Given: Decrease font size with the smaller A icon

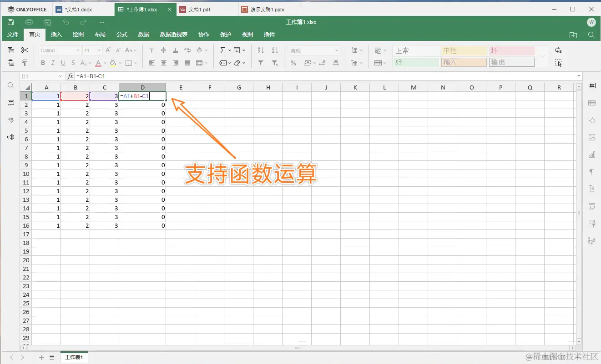Looking at the screenshot, I should [118, 50].
